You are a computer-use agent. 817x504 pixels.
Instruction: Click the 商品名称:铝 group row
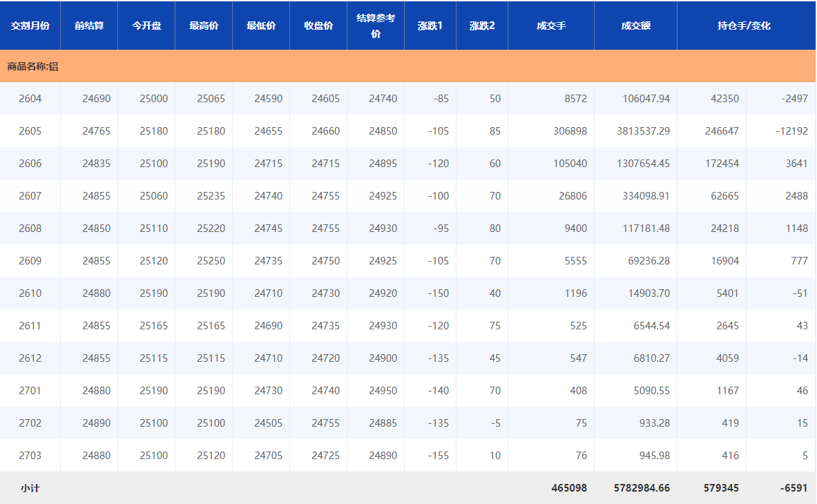coord(33,66)
